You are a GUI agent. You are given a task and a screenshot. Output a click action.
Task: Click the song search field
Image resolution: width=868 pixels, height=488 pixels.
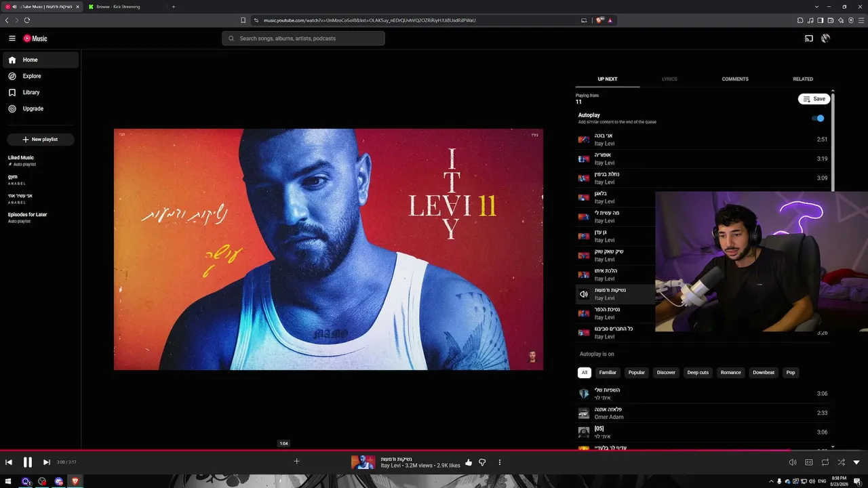pos(303,39)
